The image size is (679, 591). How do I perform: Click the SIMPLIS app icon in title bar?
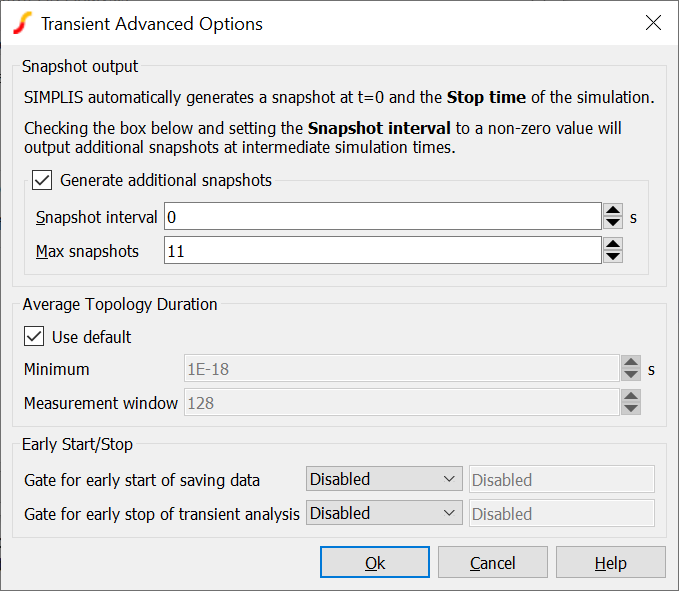click(x=22, y=23)
